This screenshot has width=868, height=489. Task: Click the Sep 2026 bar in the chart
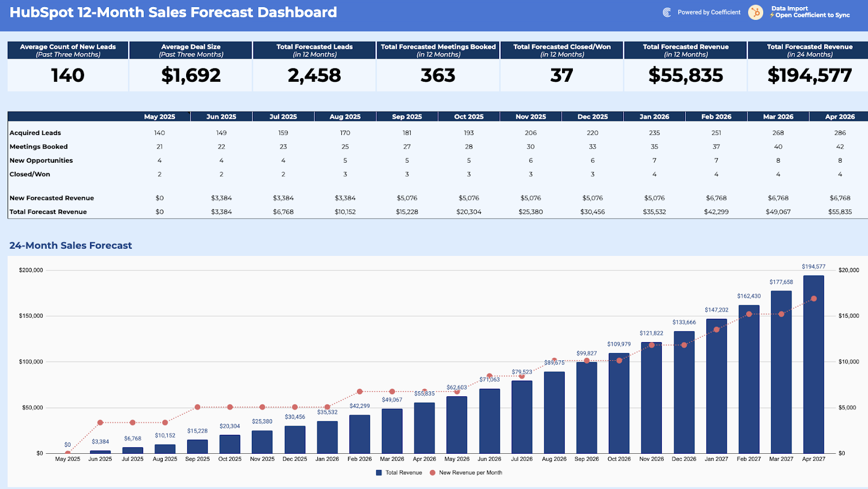pos(586,408)
